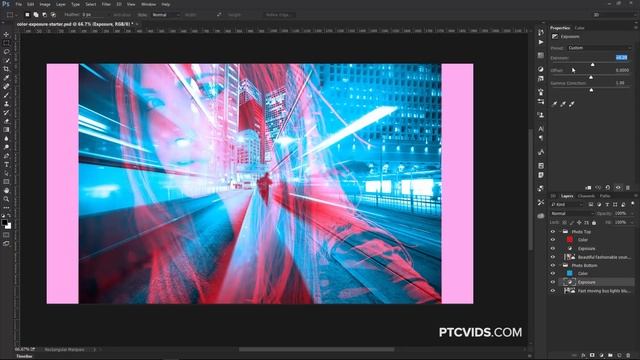Select the Beautiful fashionable layer name
The height and width of the screenshot is (360, 640).
pyautogui.click(x=604, y=257)
